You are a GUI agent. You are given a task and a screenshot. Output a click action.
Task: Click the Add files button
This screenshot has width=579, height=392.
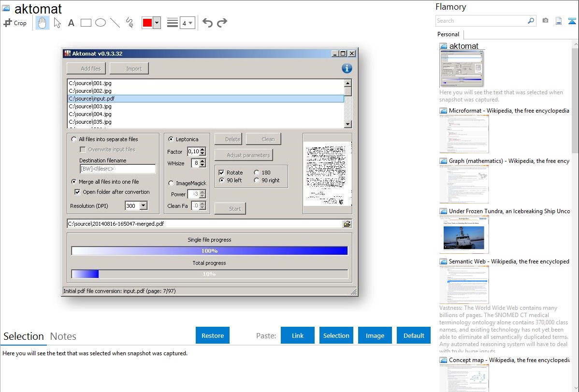pyautogui.click(x=87, y=69)
